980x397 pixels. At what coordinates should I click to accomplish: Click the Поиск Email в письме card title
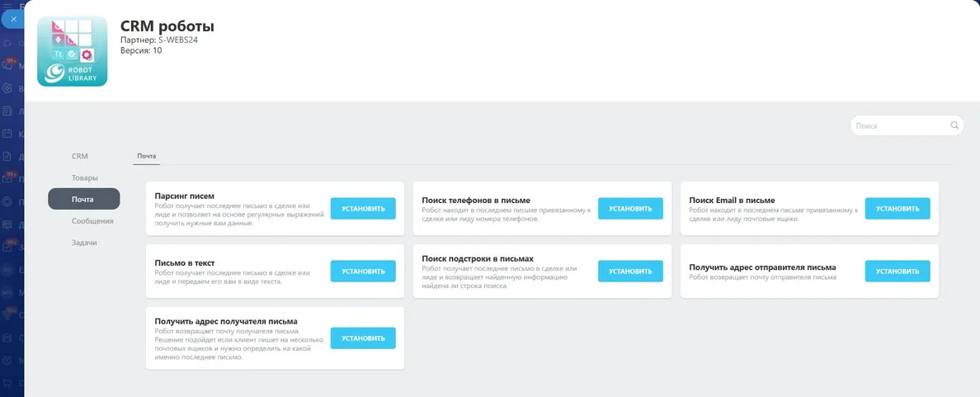[x=732, y=200]
